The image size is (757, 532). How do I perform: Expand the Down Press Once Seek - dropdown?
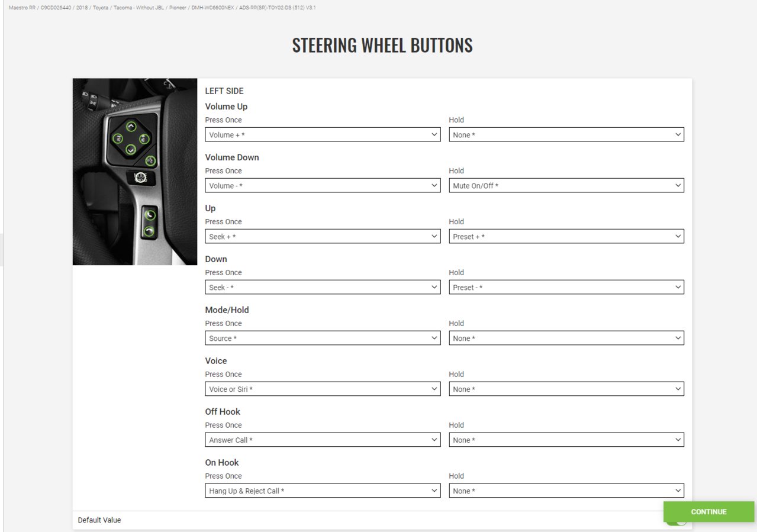[323, 288]
